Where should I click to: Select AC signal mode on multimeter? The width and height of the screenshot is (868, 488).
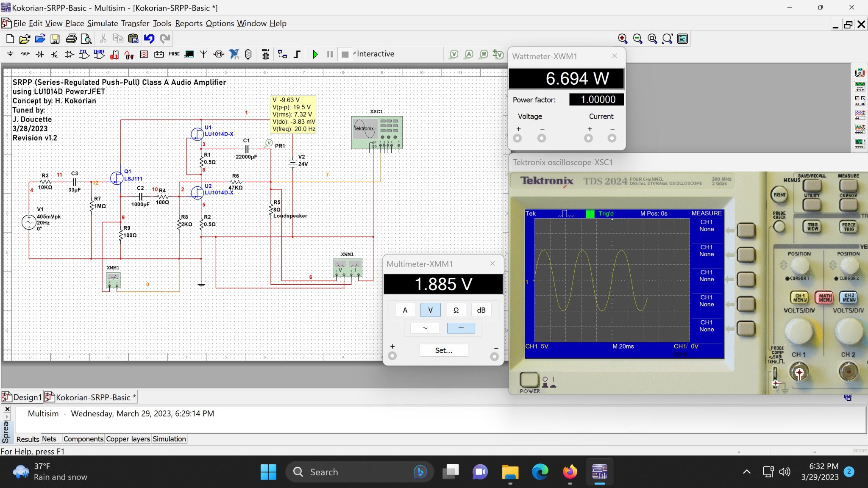coord(425,328)
